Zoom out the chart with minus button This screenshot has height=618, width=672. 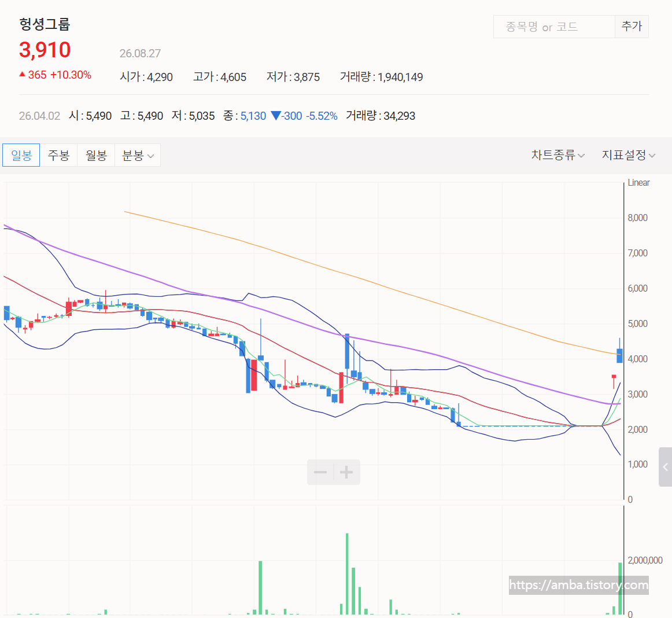coord(320,472)
